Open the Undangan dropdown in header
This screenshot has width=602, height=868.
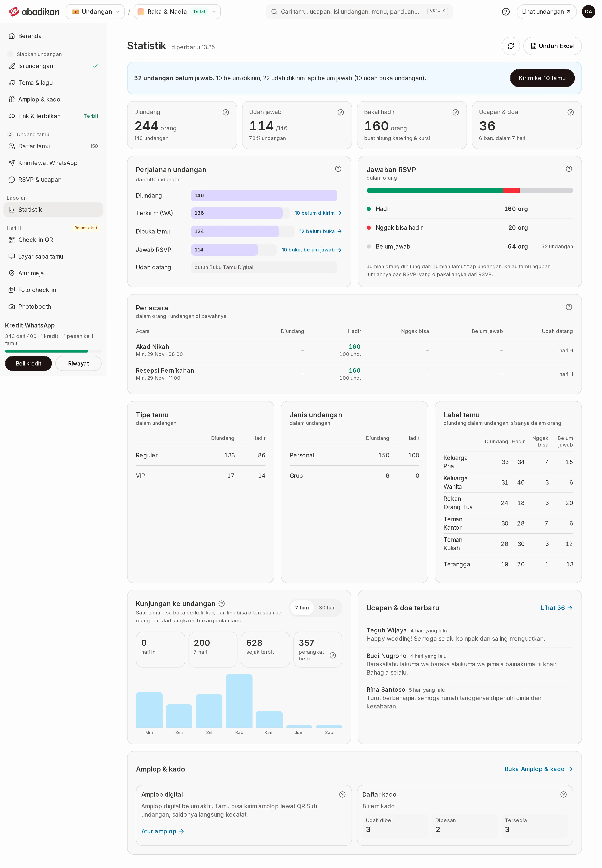[x=95, y=12]
